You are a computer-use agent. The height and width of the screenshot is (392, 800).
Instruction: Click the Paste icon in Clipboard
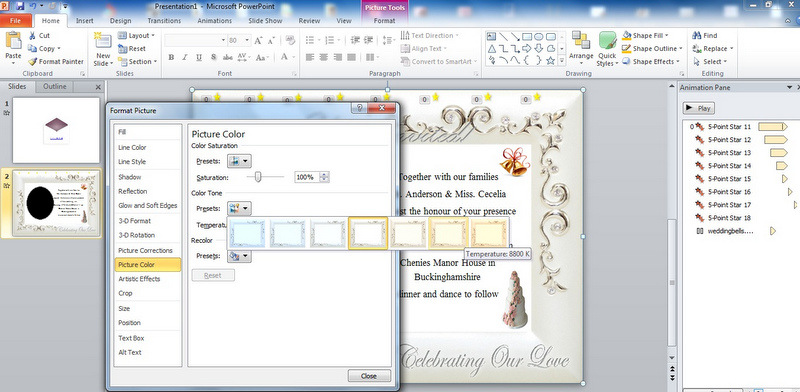pyautogui.click(x=13, y=41)
